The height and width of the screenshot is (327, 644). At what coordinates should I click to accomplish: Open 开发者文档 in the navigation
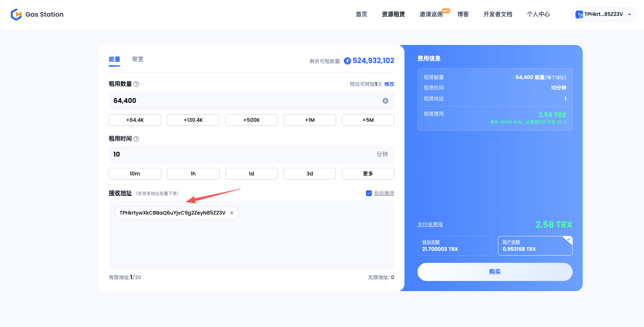(498, 15)
